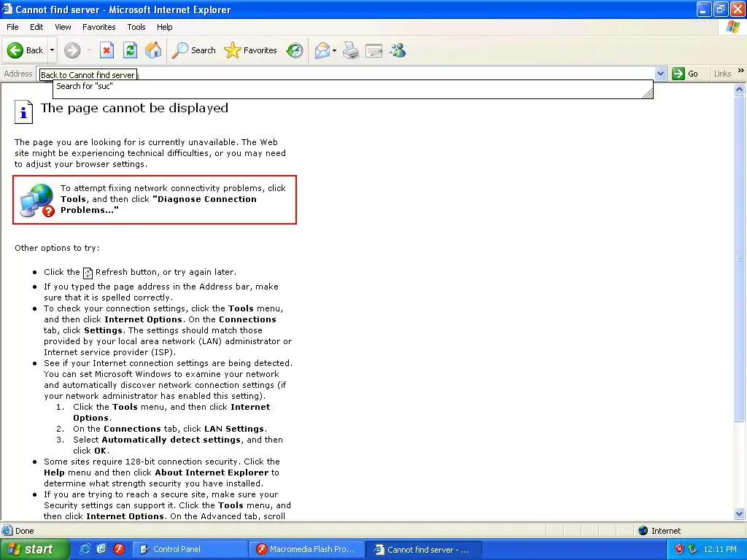Click bold "Diagnose Connection Problems…" text
This screenshot has height=560, width=747.
(158, 204)
